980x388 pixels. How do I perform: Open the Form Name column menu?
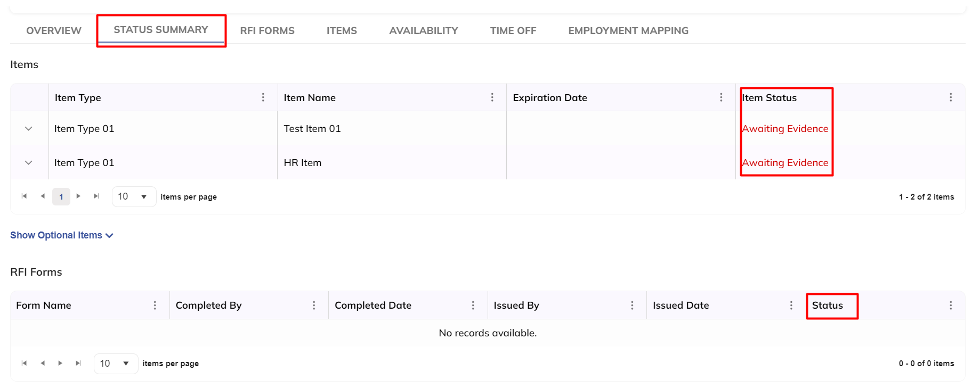point(155,306)
